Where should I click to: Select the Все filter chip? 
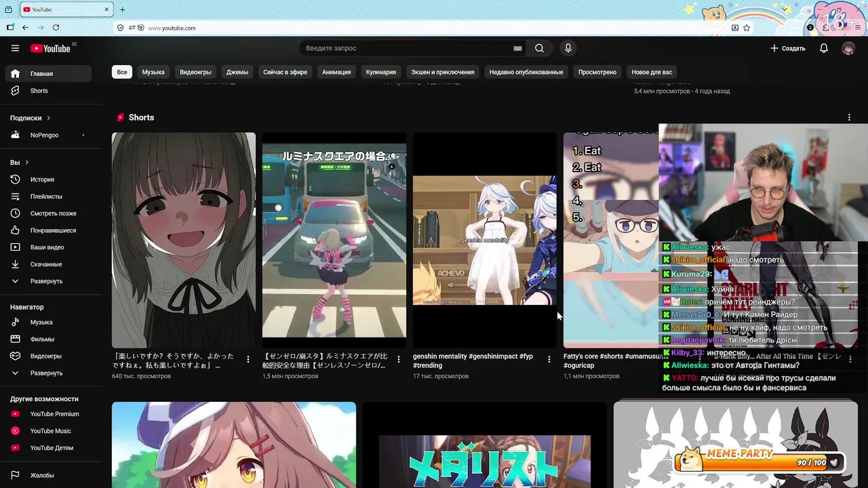click(x=122, y=72)
